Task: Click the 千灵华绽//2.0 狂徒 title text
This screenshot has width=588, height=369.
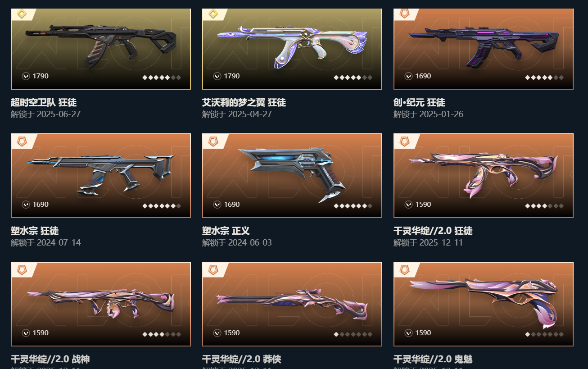Action: pyautogui.click(x=433, y=231)
